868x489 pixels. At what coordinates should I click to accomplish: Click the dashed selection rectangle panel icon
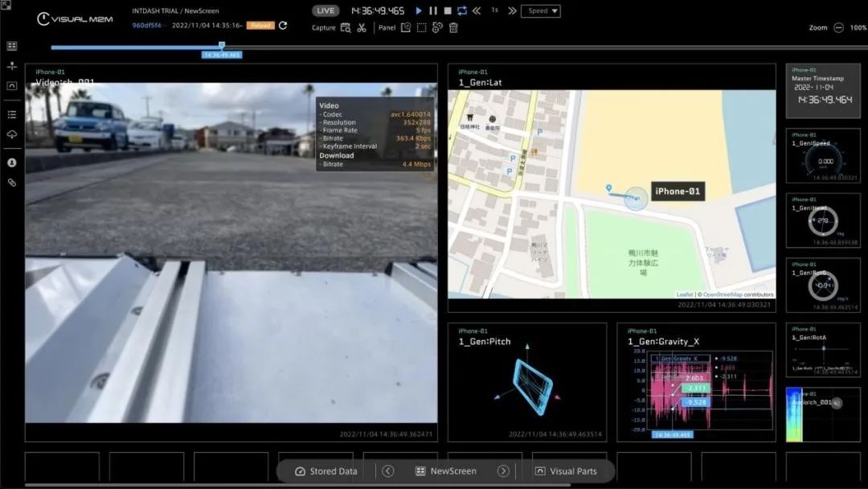point(421,27)
